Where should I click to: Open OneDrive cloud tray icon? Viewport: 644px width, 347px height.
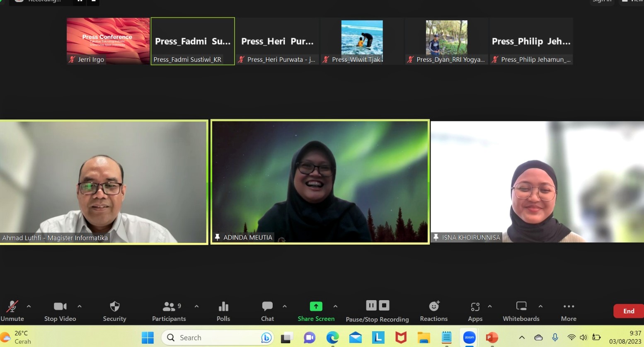point(538,337)
